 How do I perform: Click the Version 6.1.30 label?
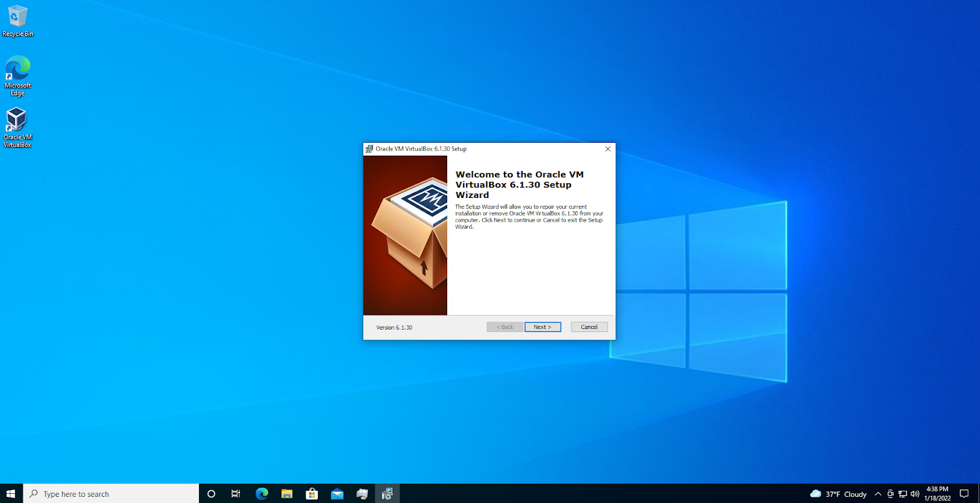[394, 328]
